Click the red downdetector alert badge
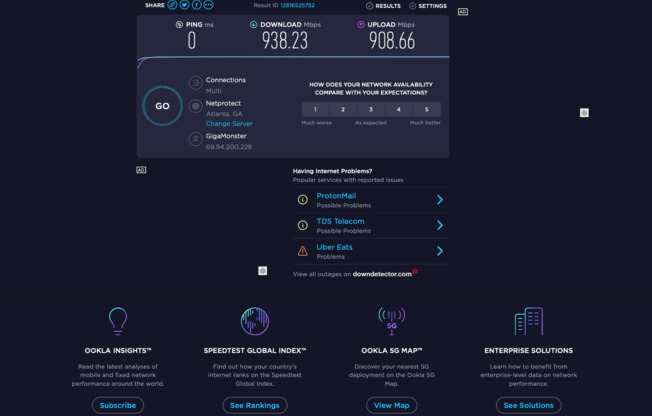Screen dimensions: 652x416 [415, 271]
